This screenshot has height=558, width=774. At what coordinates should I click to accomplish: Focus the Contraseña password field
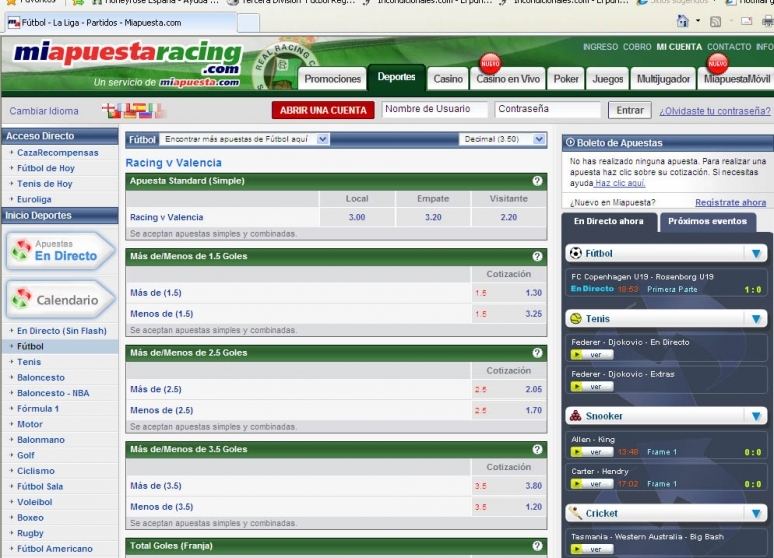point(547,109)
